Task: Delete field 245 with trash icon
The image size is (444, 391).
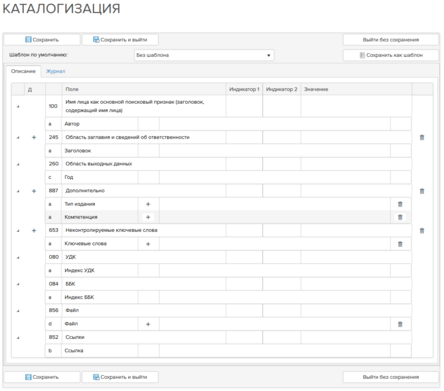Action: pyautogui.click(x=422, y=137)
